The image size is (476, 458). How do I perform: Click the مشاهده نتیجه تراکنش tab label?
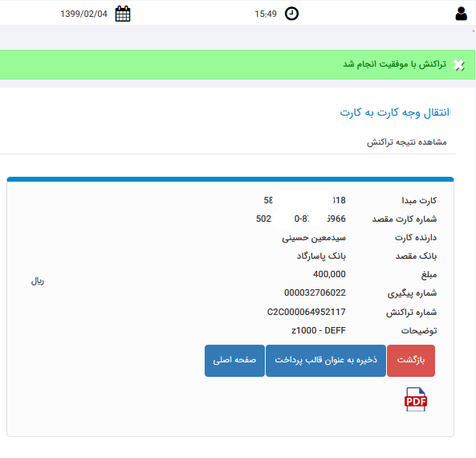point(407,142)
